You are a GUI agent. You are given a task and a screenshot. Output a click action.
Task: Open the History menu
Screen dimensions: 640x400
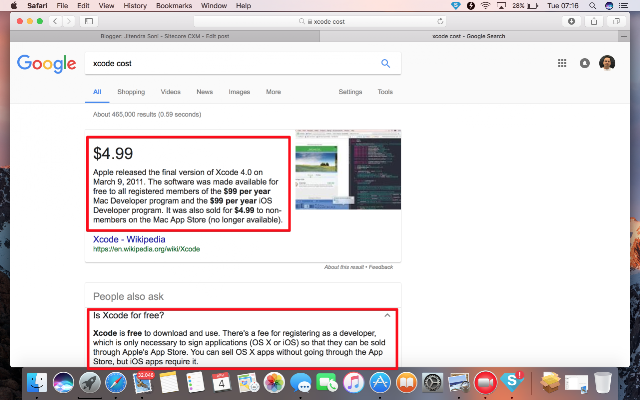tap(135, 6)
